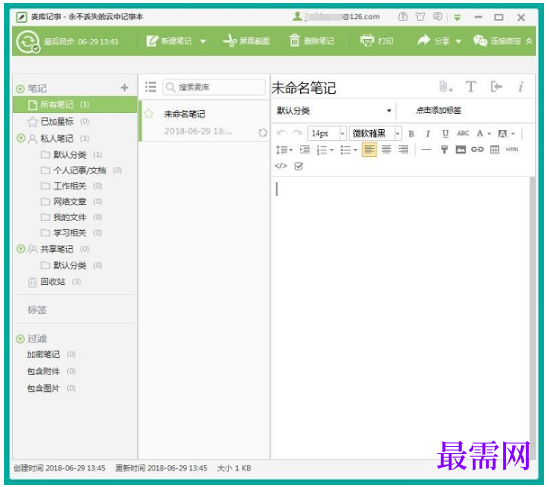Viewport: 549px width, 487px height.
Task: Start a screen capture with 屏幕截图
Action: (246, 41)
